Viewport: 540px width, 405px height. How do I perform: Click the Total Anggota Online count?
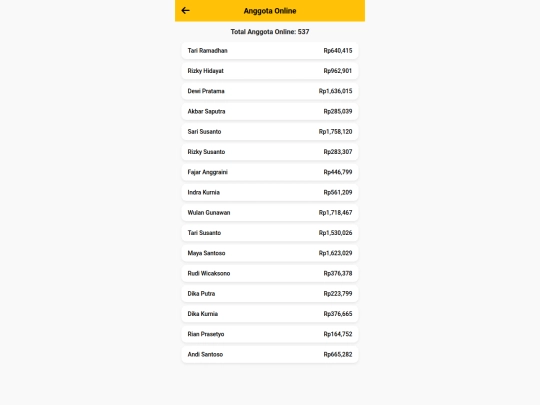click(270, 32)
